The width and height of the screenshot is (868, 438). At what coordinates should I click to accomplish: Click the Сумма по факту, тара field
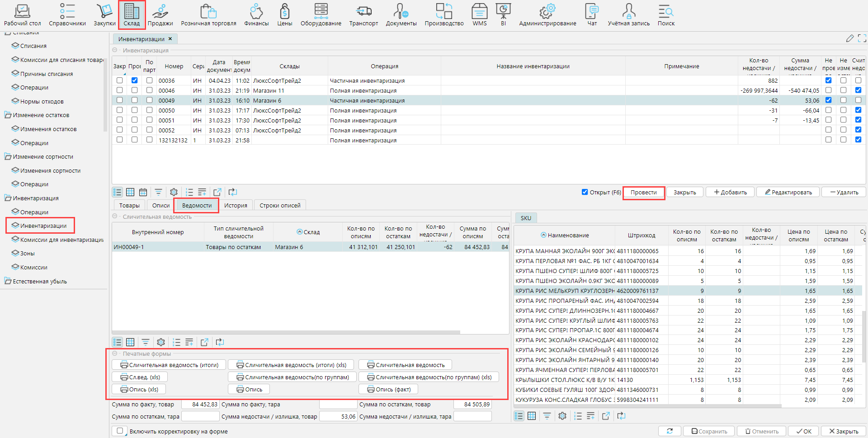coord(338,405)
